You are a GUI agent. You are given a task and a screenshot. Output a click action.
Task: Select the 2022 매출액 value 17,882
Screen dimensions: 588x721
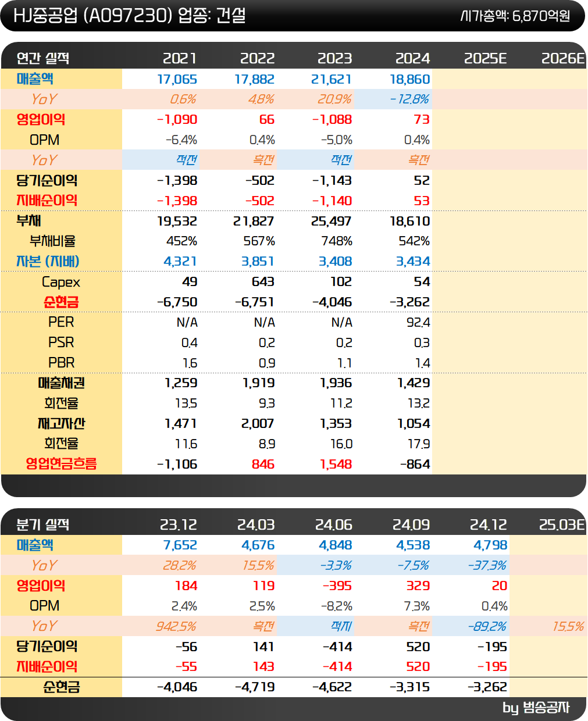tap(255, 79)
